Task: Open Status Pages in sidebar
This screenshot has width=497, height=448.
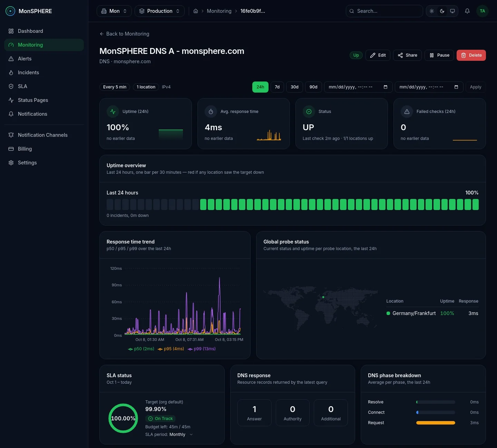Action: click(x=44, y=100)
